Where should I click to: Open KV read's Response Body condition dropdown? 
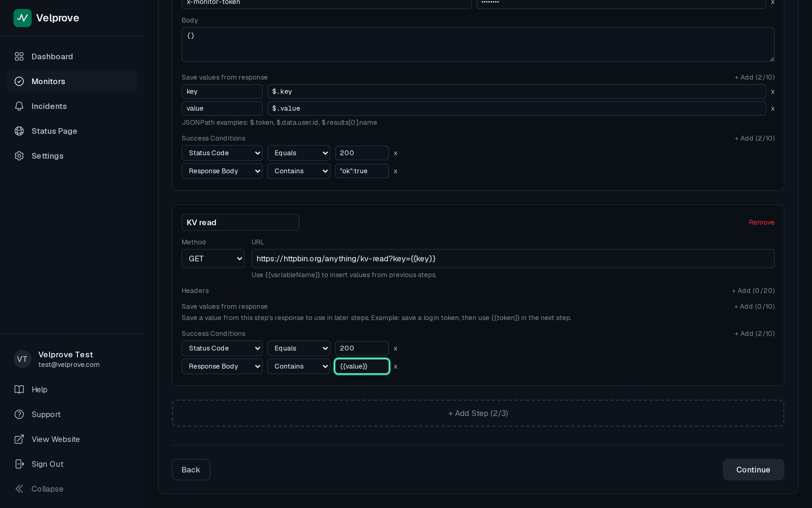click(x=222, y=366)
